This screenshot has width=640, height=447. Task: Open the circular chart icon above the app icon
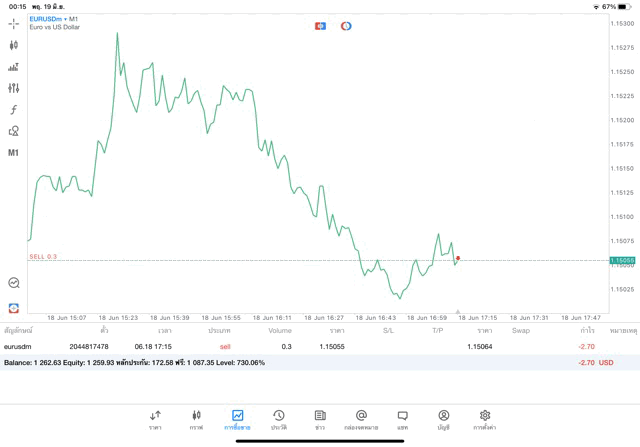[x=13, y=284]
